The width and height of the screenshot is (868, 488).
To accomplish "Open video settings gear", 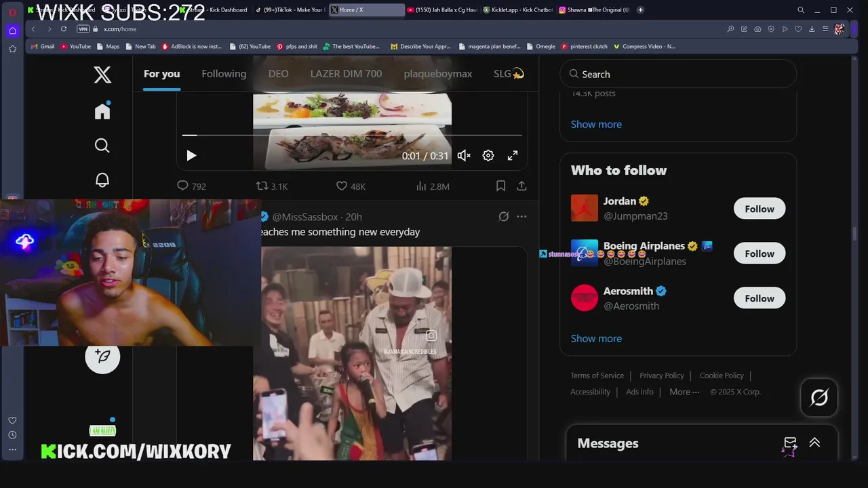I will coord(488,156).
